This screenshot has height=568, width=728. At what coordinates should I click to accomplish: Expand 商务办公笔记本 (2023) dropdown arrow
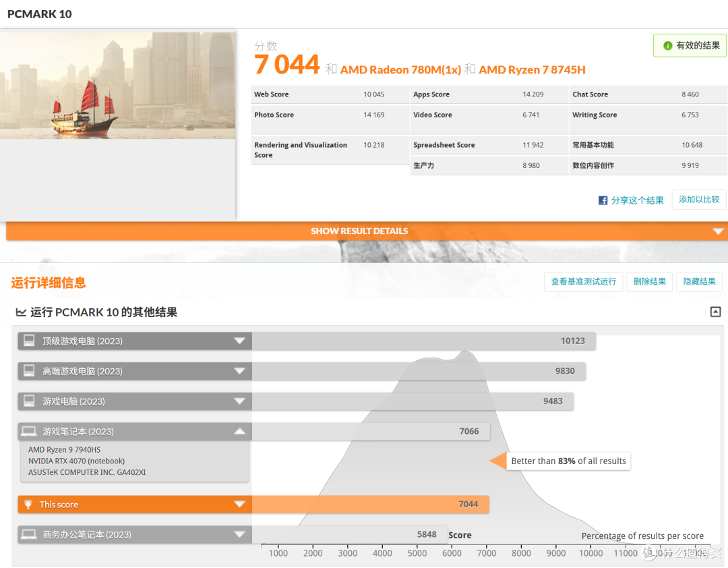coord(239,534)
